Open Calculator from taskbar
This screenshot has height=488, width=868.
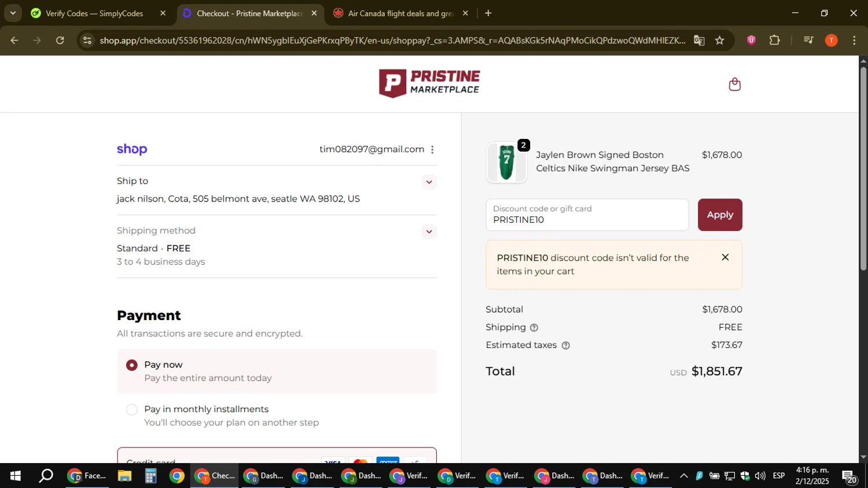pyautogui.click(x=150, y=476)
